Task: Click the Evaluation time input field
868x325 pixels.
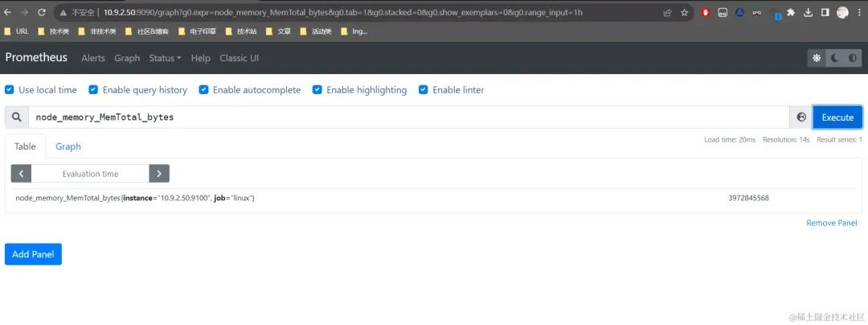Action: point(90,173)
